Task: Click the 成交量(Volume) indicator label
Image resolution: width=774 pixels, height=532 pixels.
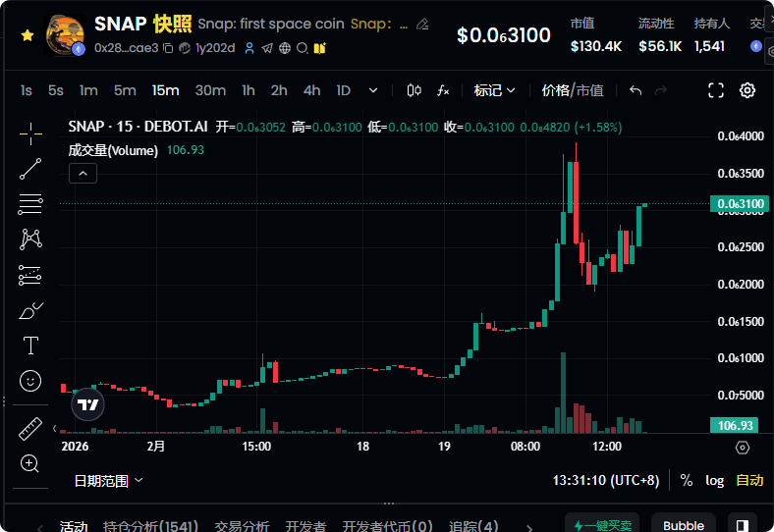Action: pyautogui.click(x=113, y=150)
